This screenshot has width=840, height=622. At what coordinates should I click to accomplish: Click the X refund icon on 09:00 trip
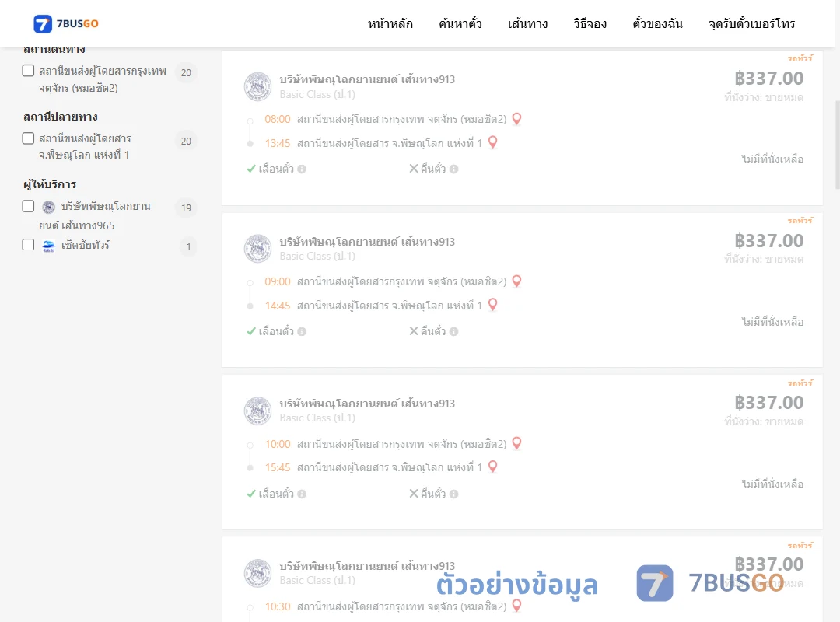(414, 331)
